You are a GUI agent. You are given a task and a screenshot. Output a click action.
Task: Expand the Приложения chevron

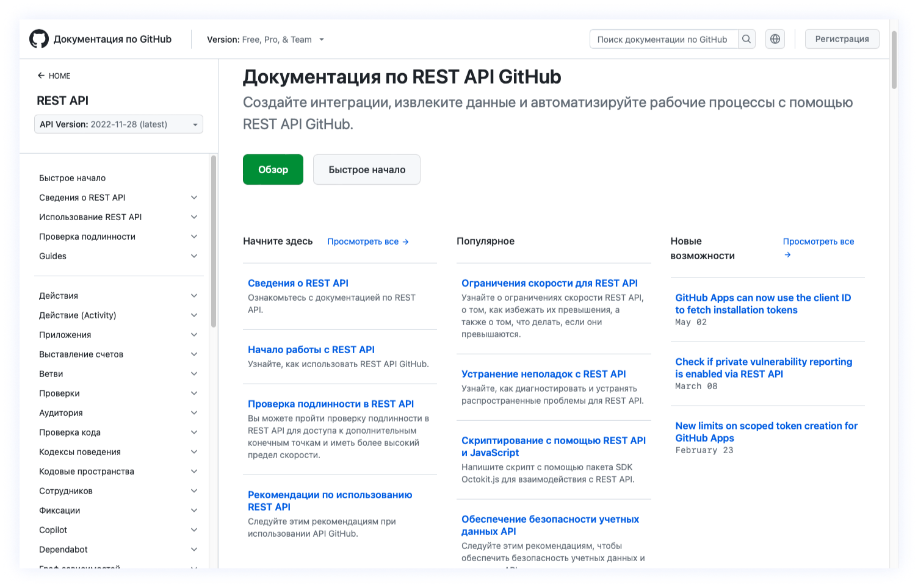coord(194,335)
